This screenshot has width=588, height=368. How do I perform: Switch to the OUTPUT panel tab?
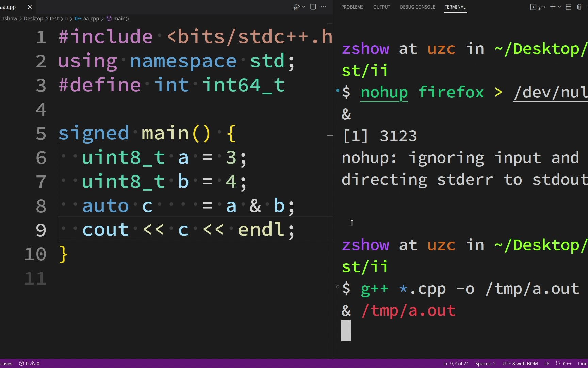pyautogui.click(x=381, y=7)
